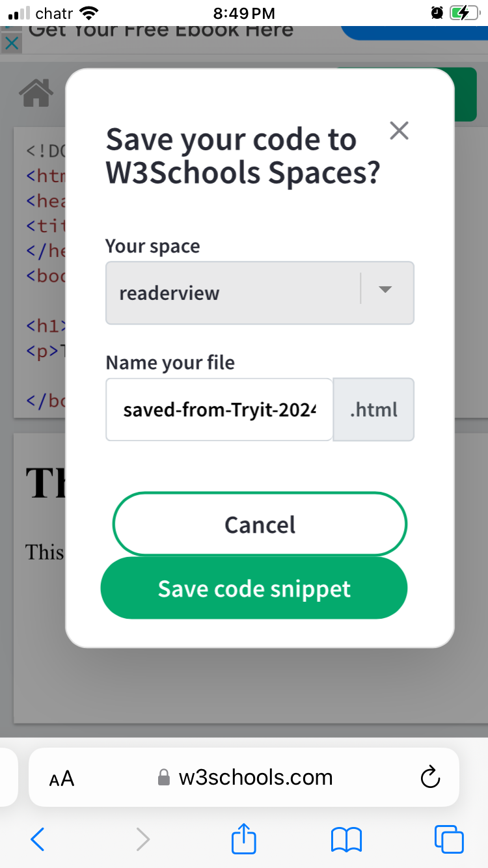The width and height of the screenshot is (488, 868).
Task: Tap the Get Your Free Ebook ad link
Action: click(161, 31)
